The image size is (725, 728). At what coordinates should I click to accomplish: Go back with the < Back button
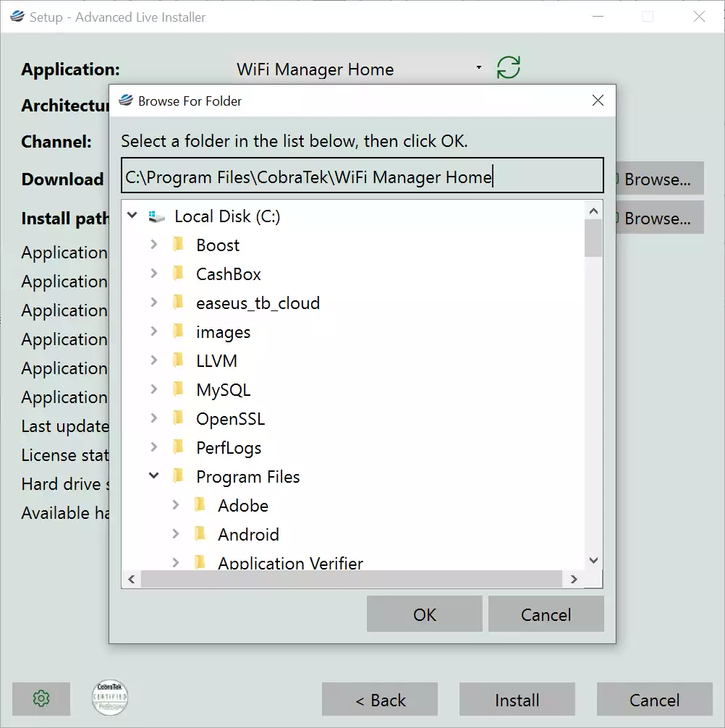tap(380, 699)
